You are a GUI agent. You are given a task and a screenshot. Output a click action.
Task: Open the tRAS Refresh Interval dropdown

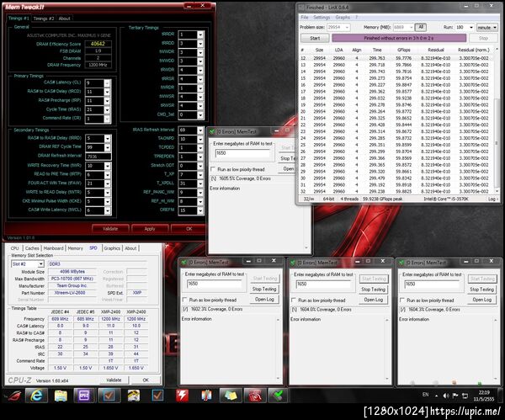(200, 130)
